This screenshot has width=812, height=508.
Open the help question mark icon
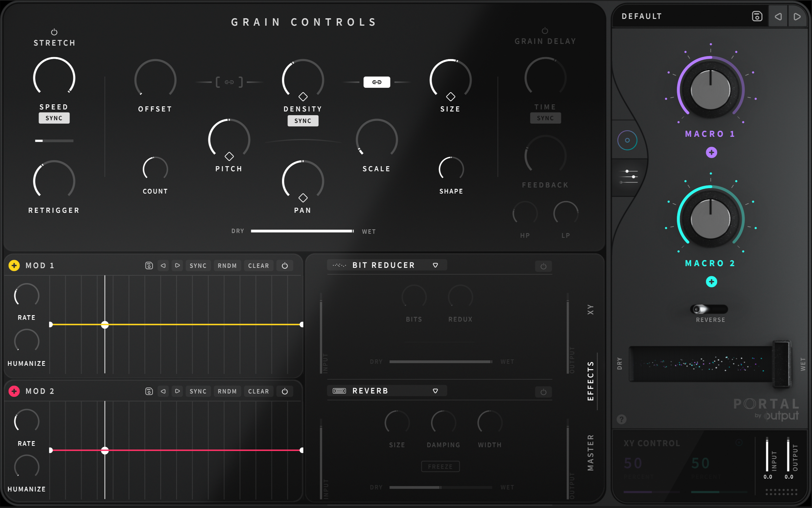(x=621, y=419)
